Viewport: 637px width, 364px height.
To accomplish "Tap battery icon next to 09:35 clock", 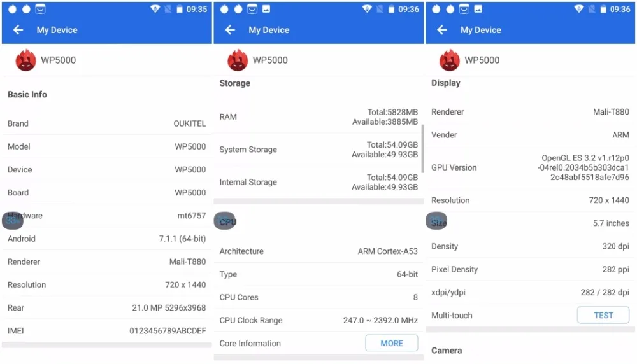I will 179,9.
